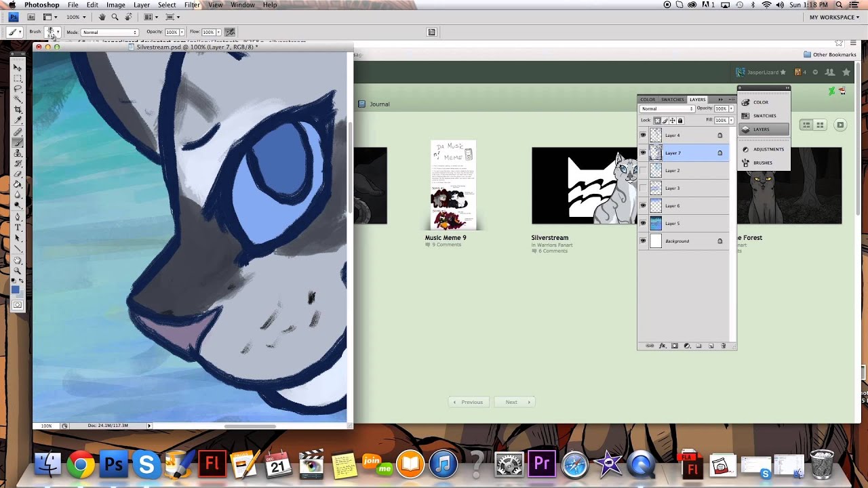Select the Healing Brush tool
The width and height of the screenshot is (868, 488).
[18, 131]
